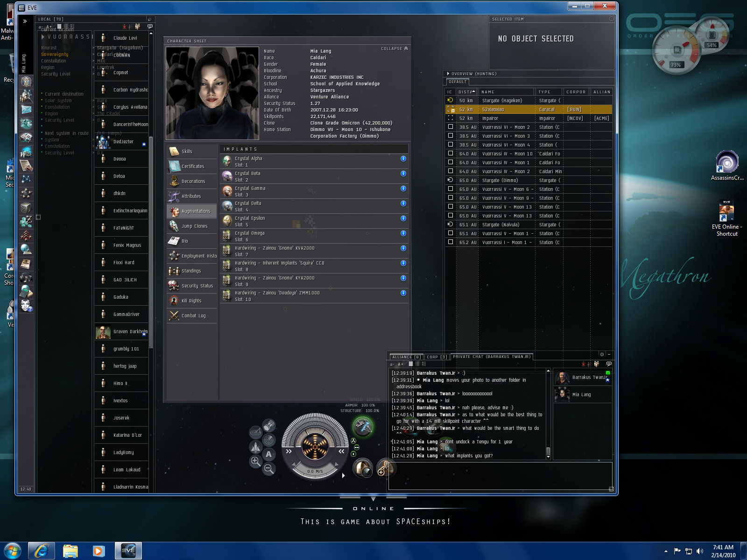Screen dimensions: 747x560
Task: Sort overview by the Distance column header
Action: pyautogui.click(x=466, y=92)
